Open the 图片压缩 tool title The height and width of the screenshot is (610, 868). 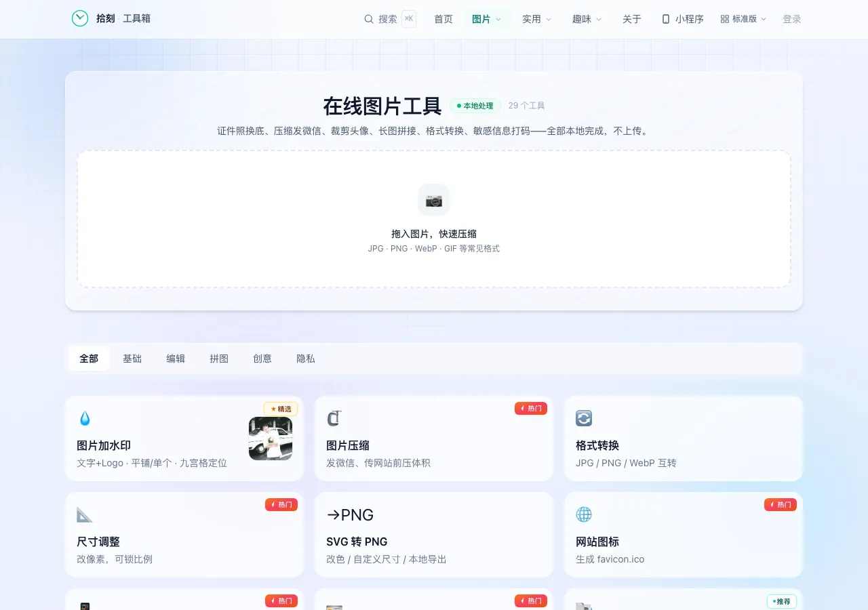(348, 445)
